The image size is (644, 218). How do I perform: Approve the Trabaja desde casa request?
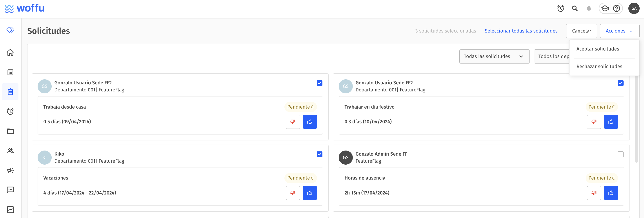[310, 122]
